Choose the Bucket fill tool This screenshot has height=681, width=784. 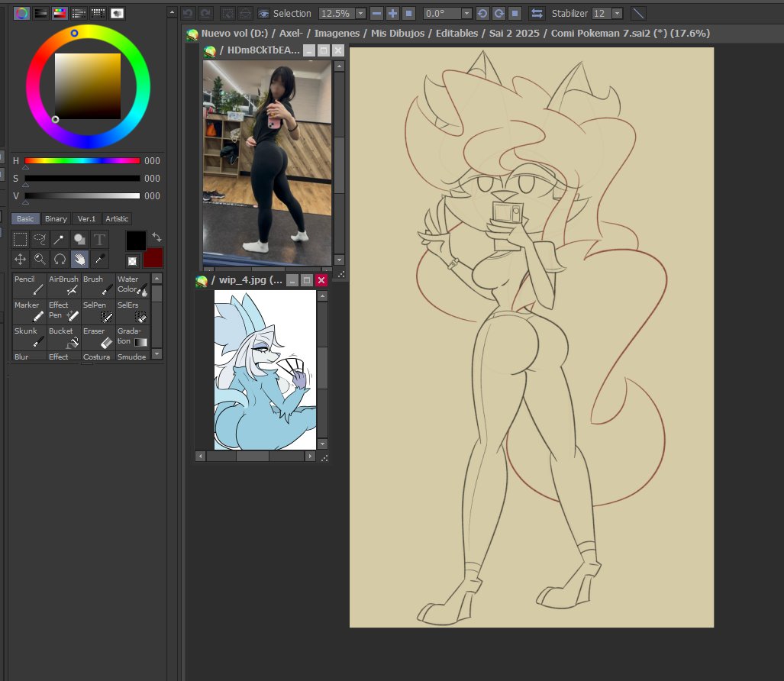pyautogui.click(x=63, y=337)
